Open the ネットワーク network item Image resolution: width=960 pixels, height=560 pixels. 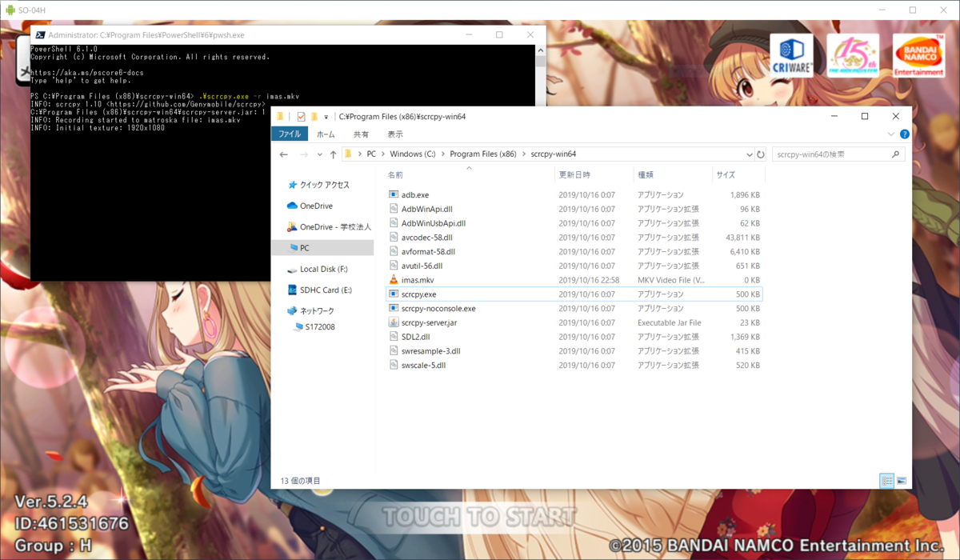310,310
